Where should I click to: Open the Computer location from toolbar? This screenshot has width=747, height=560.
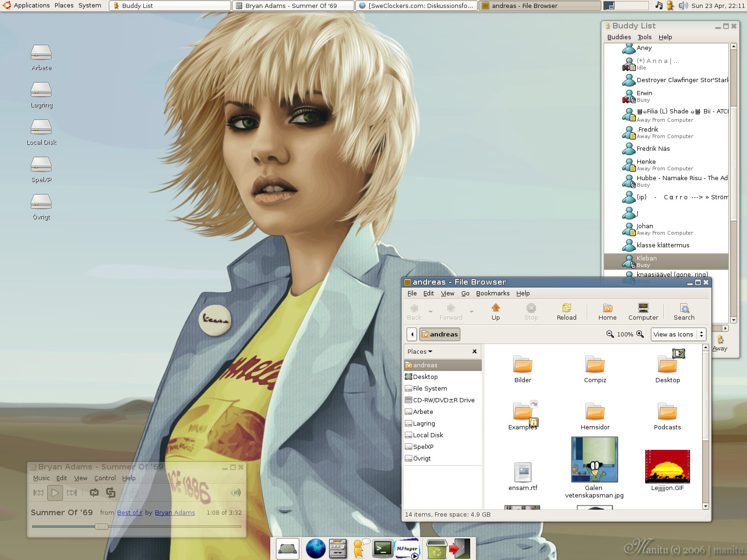point(643,312)
